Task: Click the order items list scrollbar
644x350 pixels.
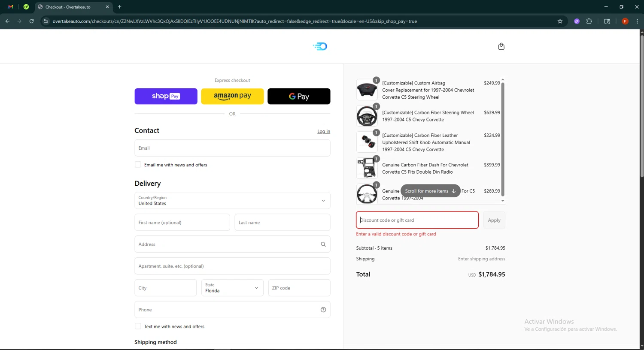Action: pos(503,139)
